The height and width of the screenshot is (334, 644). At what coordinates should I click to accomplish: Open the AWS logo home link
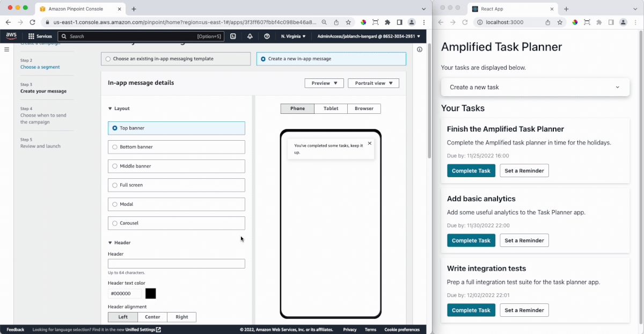(x=11, y=36)
